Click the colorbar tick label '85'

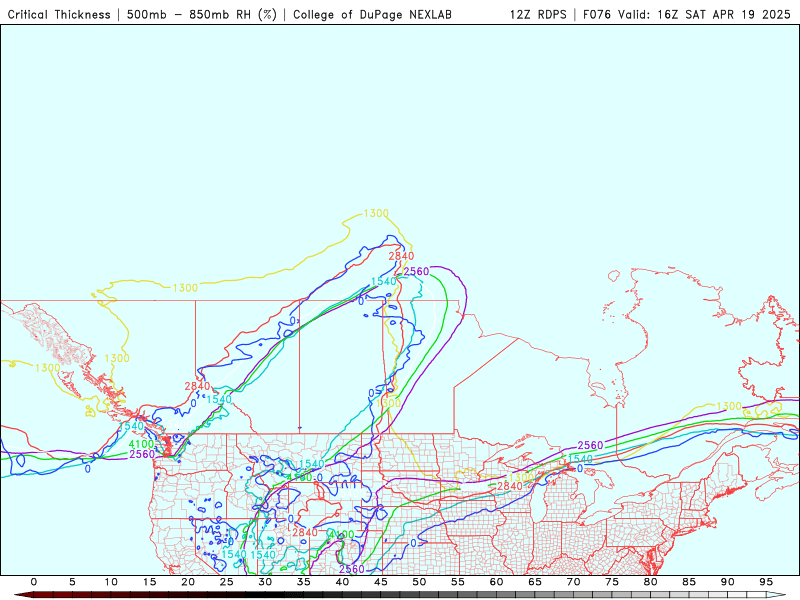click(x=689, y=582)
